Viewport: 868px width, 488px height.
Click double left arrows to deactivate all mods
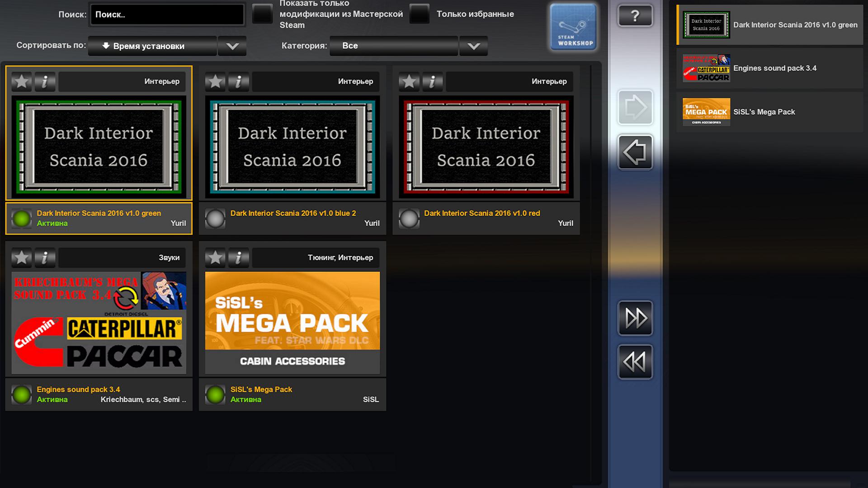tap(635, 362)
